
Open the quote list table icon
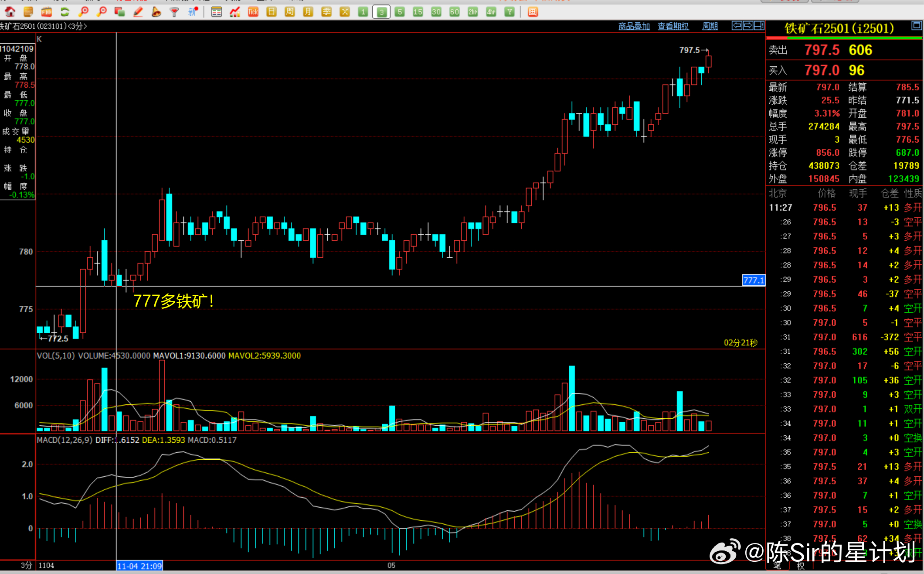click(216, 12)
